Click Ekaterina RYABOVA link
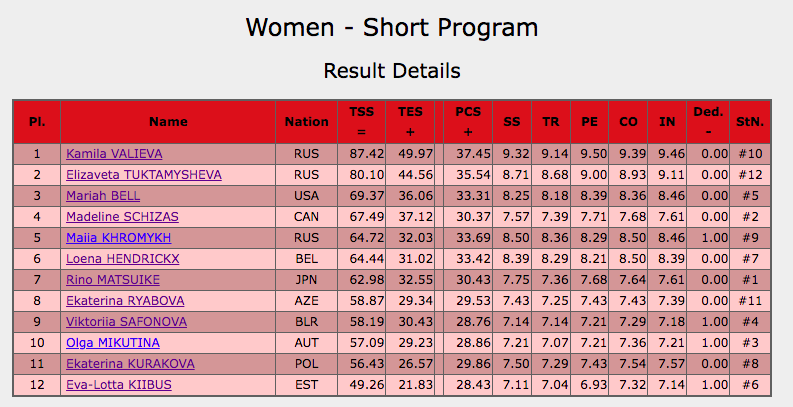Screen dimensions: 793x407 tap(121, 300)
